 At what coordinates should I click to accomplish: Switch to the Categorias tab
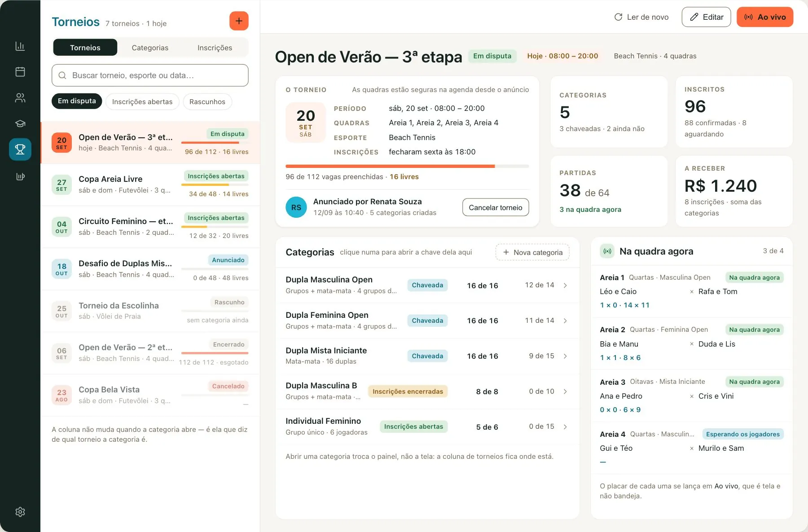tap(150, 48)
